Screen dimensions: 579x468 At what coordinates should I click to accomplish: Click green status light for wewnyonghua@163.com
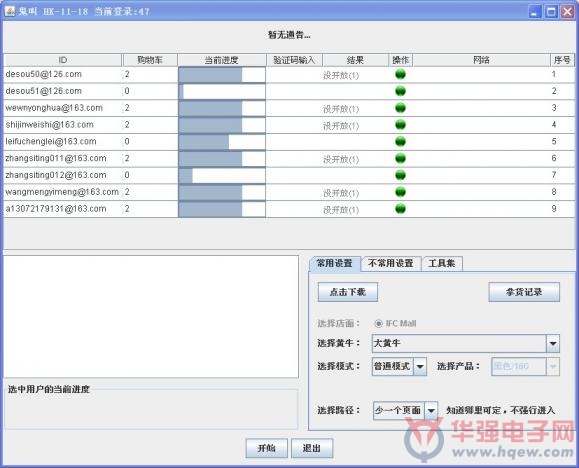400,108
